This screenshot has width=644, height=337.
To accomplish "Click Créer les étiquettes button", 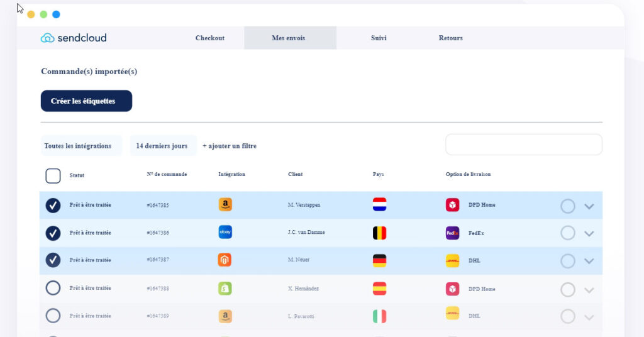I will pyautogui.click(x=86, y=101).
